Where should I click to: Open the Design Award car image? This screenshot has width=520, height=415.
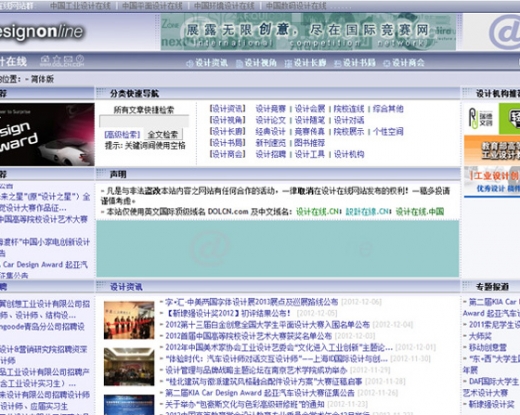click(x=47, y=134)
